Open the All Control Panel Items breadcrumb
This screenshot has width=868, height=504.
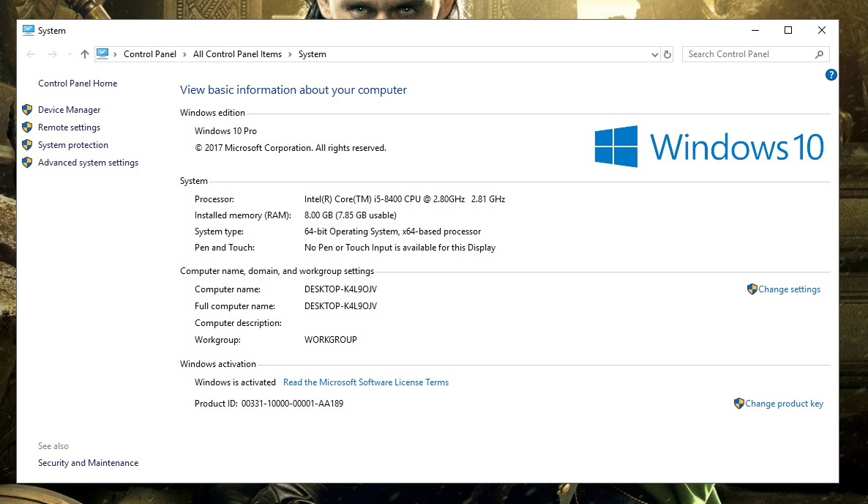[x=237, y=54]
